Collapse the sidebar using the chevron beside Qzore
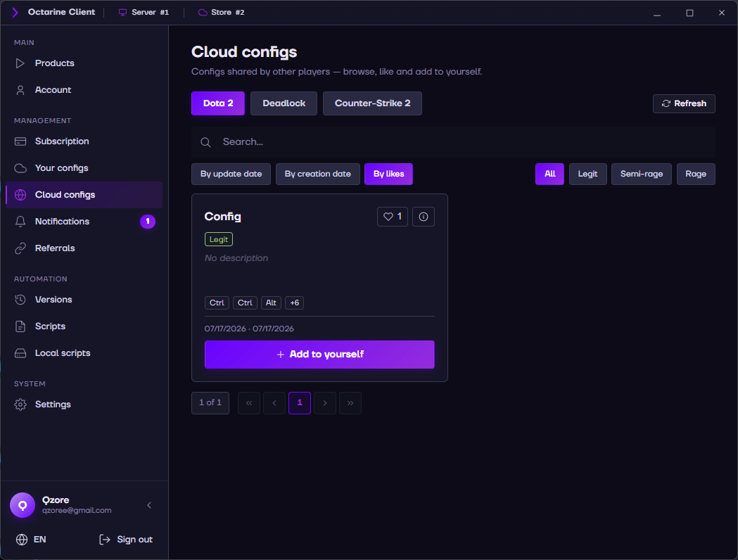738x560 pixels. [149, 505]
